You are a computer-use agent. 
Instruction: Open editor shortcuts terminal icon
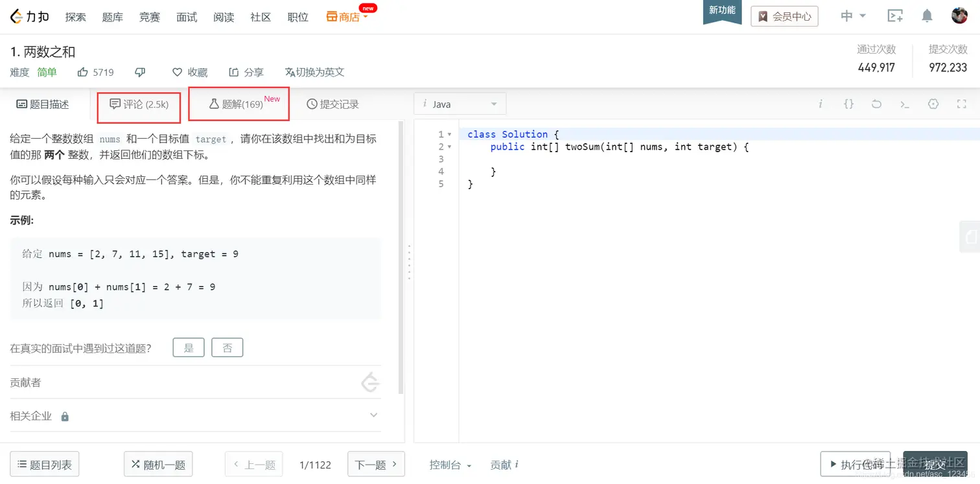click(905, 104)
